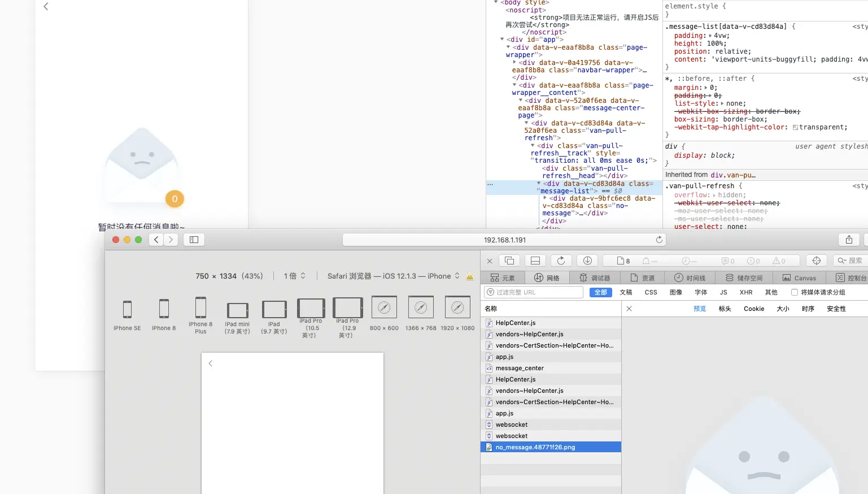Filter network requests by JS
The image size is (868, 494).
pos(723,292)
